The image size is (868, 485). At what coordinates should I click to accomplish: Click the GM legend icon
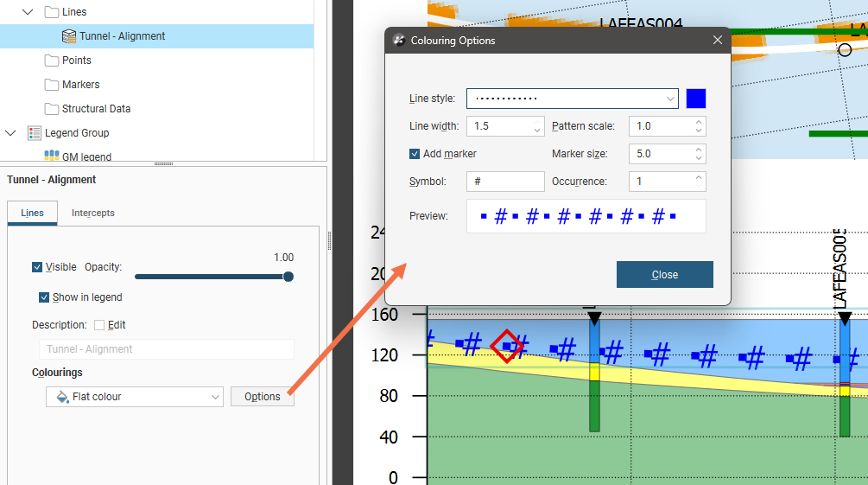(x=52, y=156)
